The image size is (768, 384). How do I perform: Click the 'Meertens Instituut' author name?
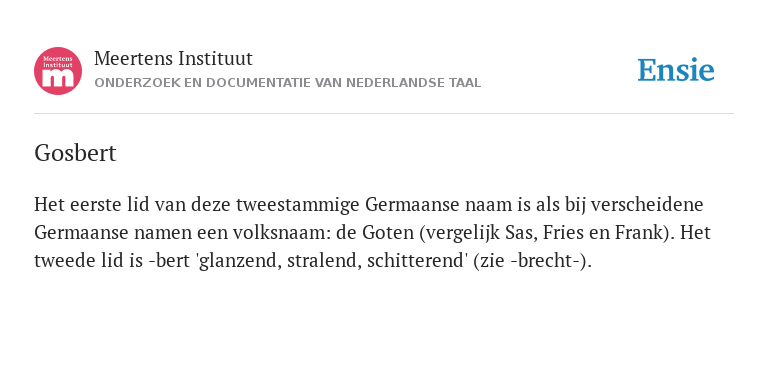(x=173, y=59)
